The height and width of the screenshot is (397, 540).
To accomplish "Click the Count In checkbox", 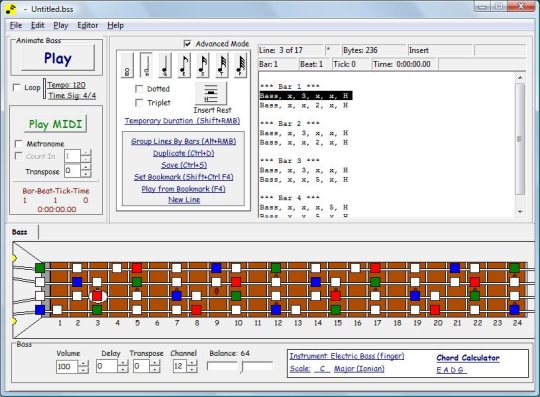I will tap(19, 156).
